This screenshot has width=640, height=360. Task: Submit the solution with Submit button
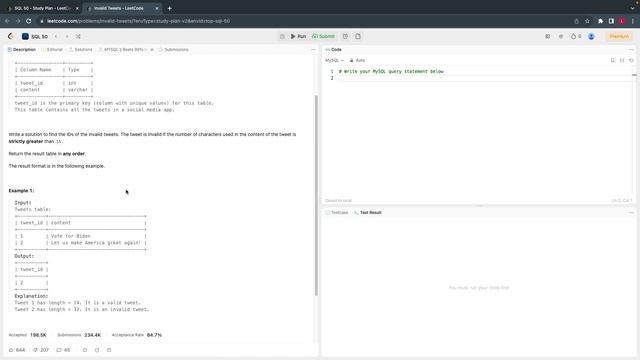[324, 36]
